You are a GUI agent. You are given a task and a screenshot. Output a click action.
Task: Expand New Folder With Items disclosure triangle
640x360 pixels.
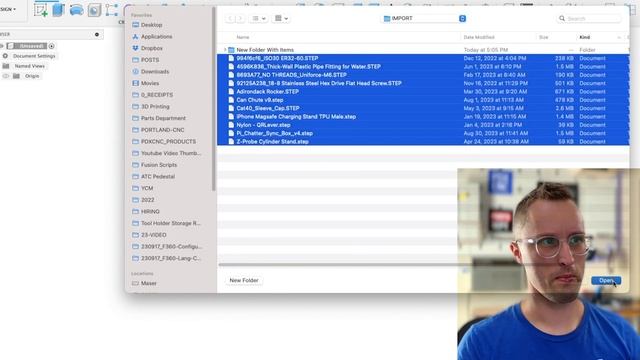pyautogui.click(x=224, y=50)
